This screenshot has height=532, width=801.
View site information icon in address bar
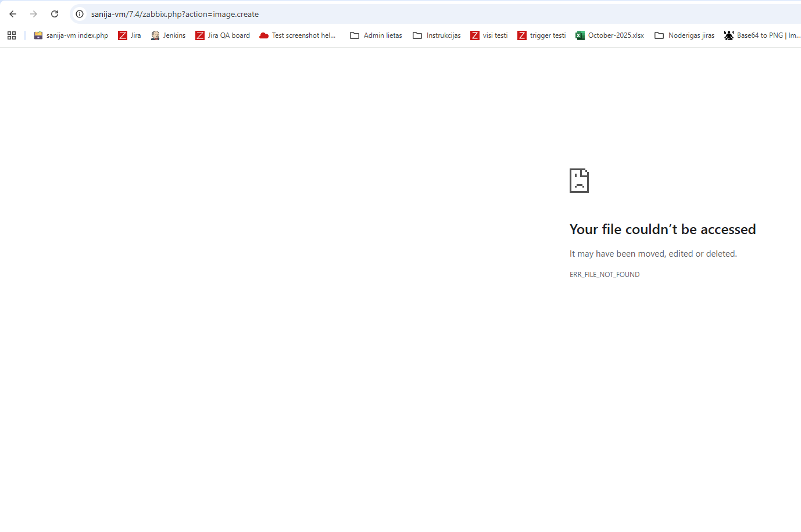pos(80,14)
